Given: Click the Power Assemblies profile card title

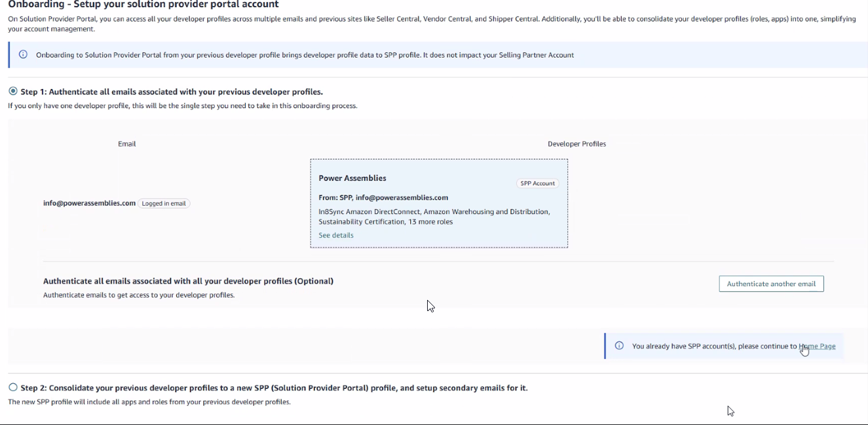Looking at the screenshot, I should [x=352, y=178].
